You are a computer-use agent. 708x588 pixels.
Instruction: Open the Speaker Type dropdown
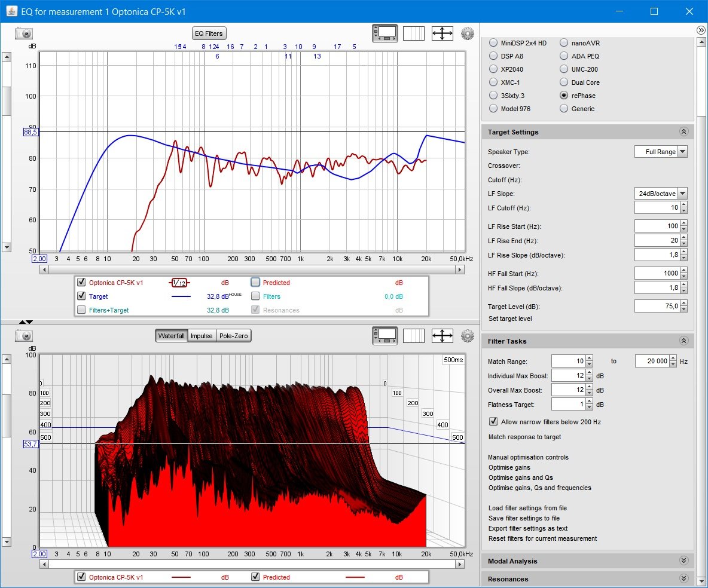click(661, 152)
